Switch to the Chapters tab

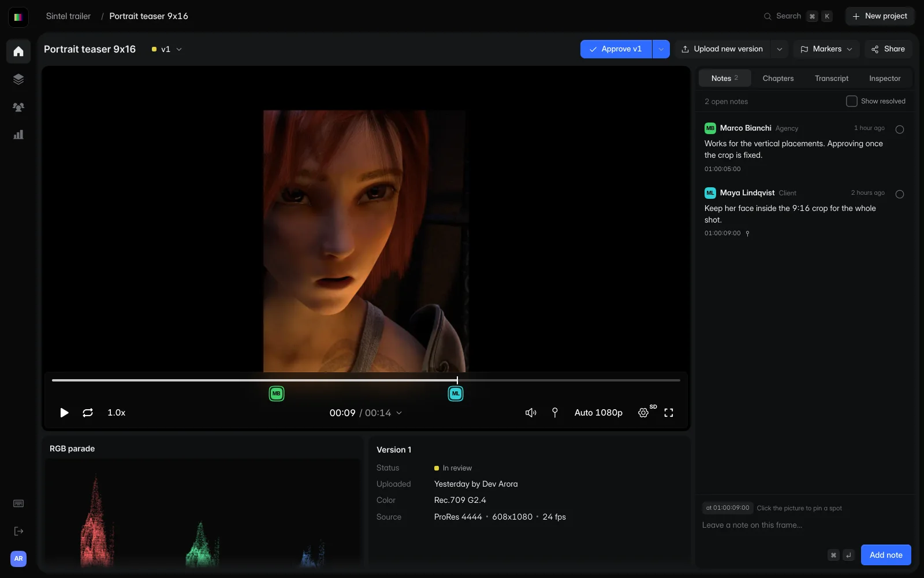pos(778,78)
